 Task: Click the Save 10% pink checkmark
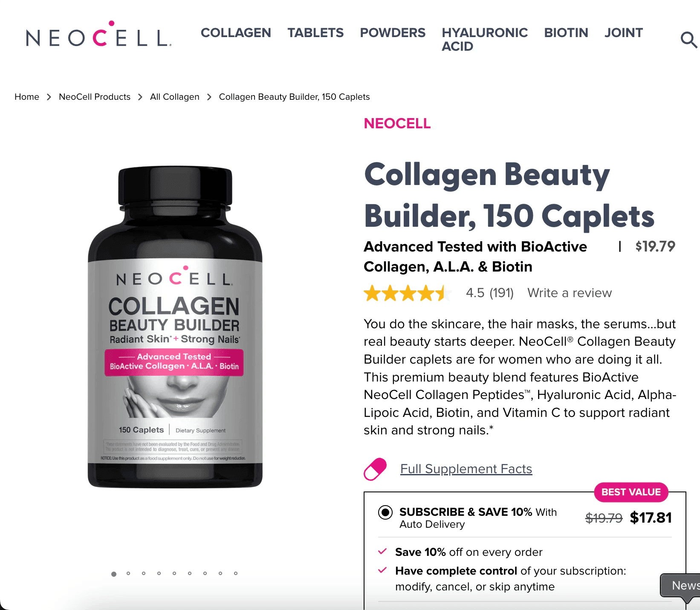click(x=382, y=551)
